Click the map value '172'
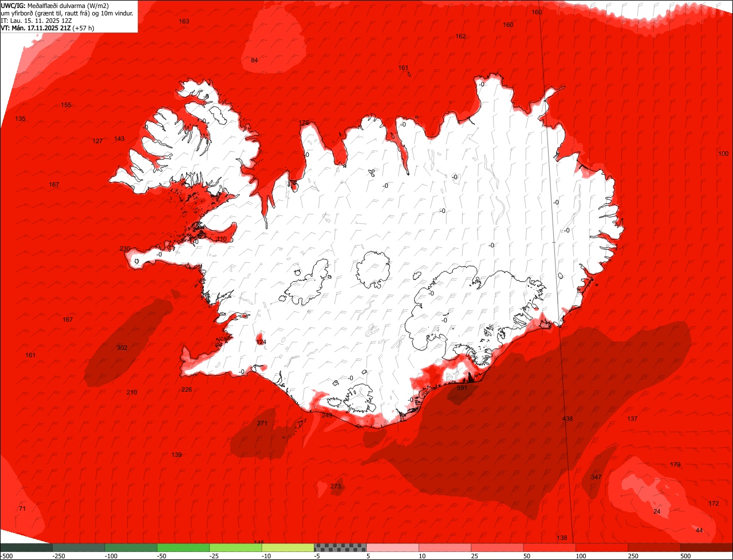 (x=713, y=504)
